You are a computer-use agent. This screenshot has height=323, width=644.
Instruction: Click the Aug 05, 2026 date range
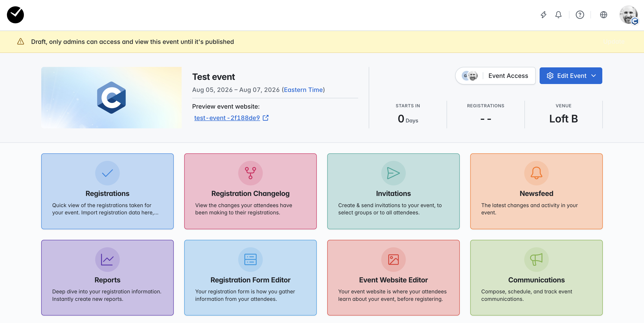pyautogui.click(x=236, y=90)
